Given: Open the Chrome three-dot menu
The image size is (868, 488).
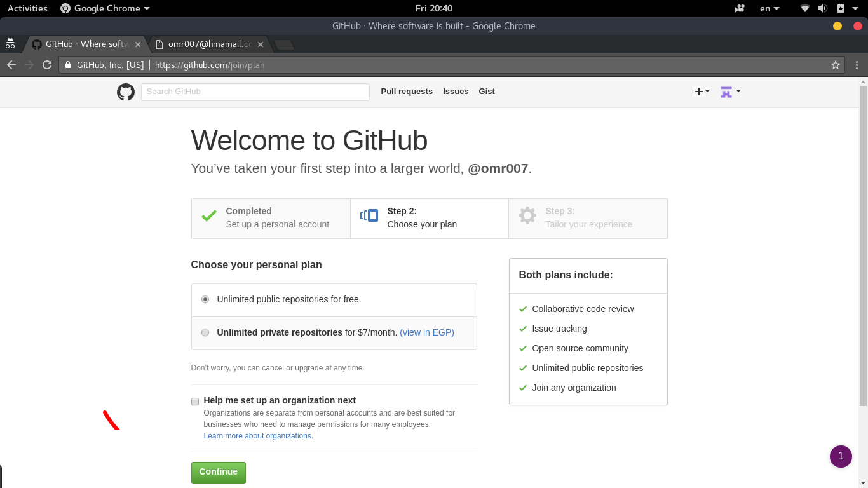Looking at the screenshot, I should tap(857, 65).
